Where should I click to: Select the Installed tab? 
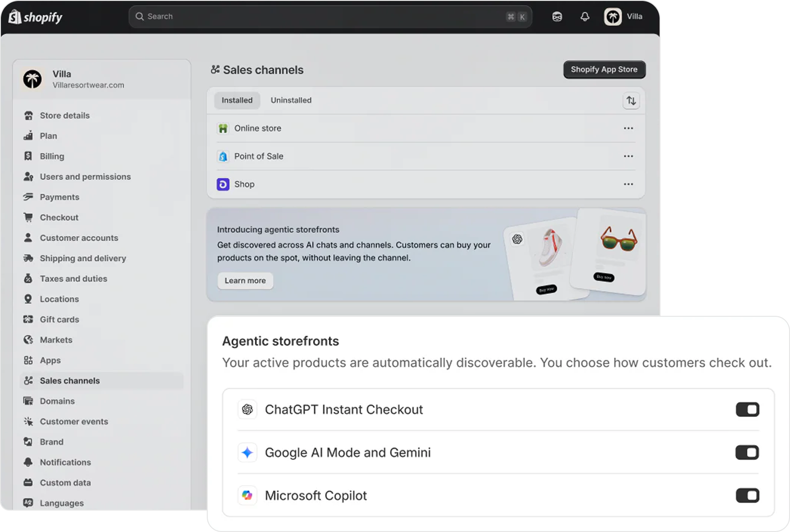click(237, 100)
